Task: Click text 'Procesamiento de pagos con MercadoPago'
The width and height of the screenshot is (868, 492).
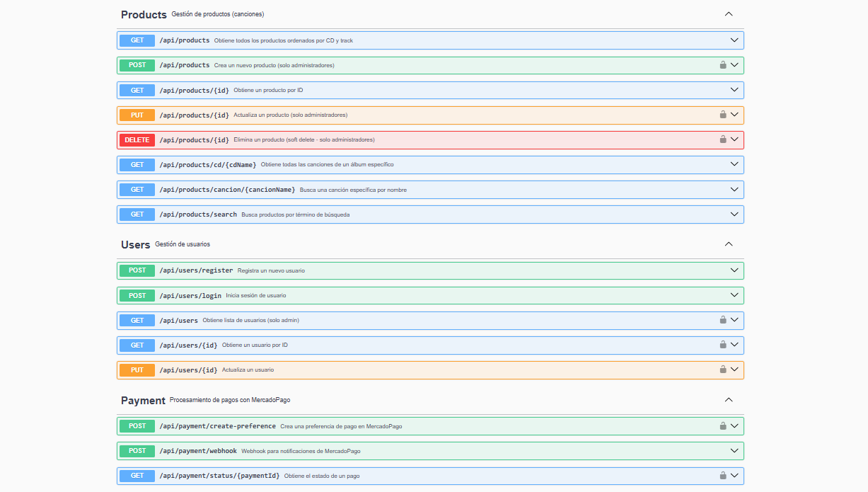Action: 230,400
